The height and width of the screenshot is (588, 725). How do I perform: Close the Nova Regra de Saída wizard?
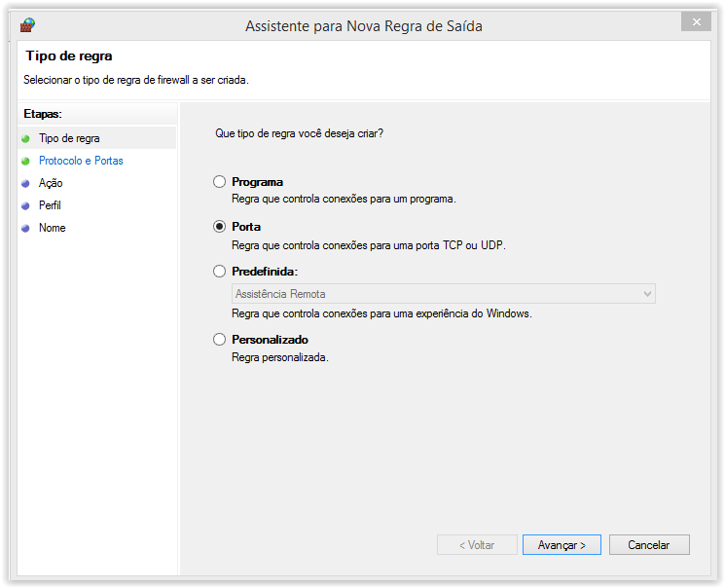[x=695, y=21]
